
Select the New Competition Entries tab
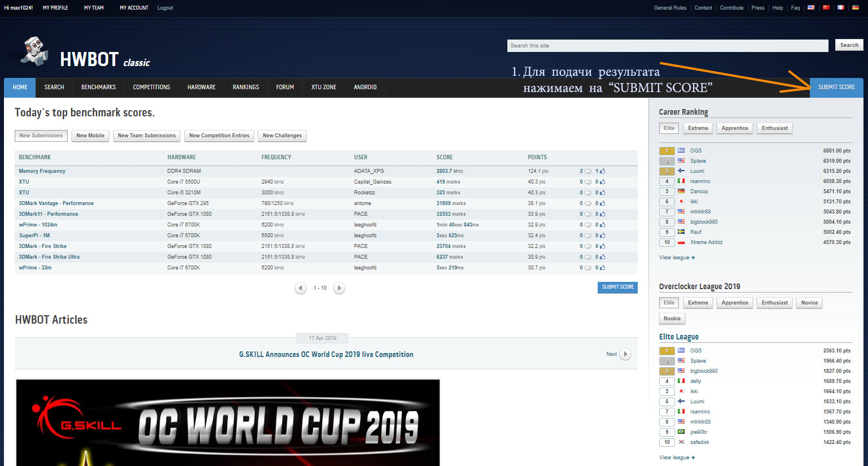pyautogui.click(x=219, y=136)
